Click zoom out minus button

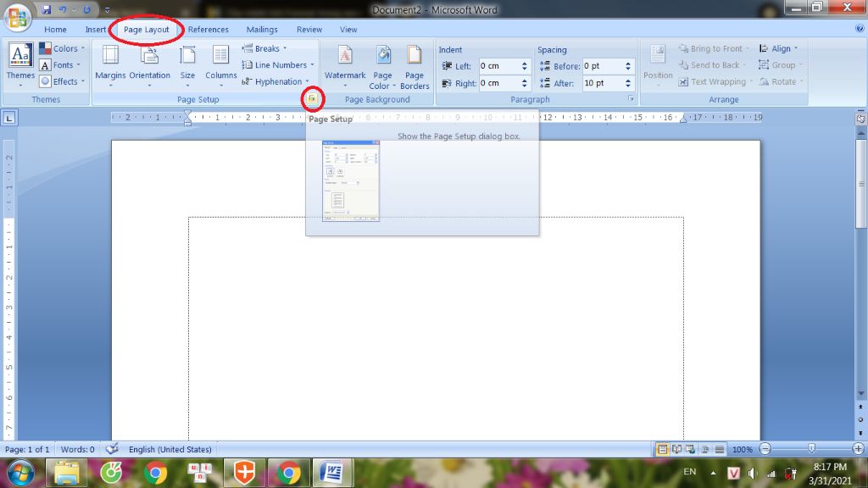765,449
